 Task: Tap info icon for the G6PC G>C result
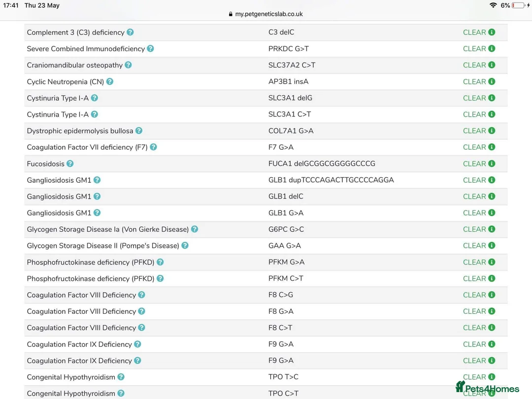coord(492,229)
